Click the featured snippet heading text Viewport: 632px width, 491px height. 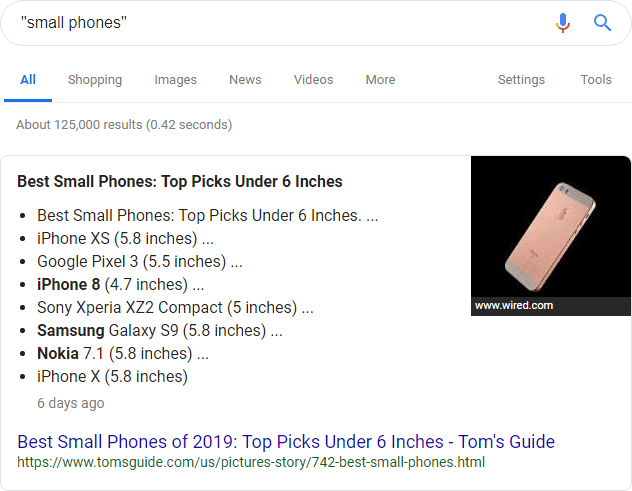click(180, 182)
